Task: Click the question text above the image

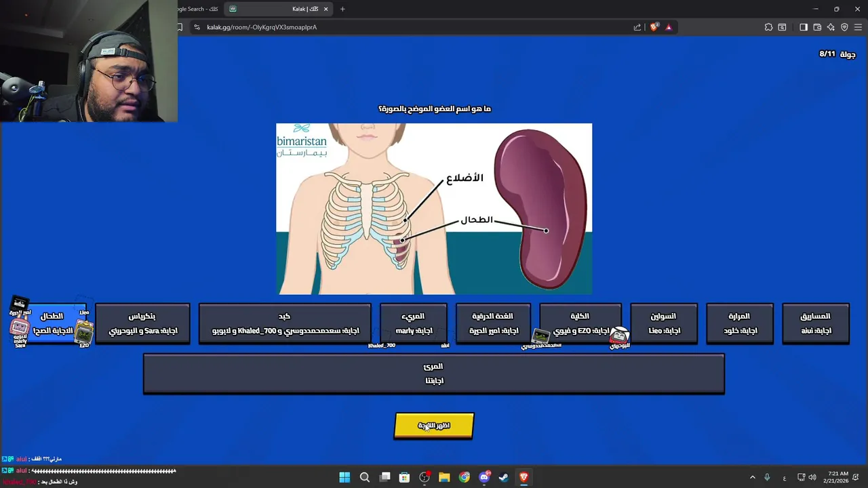Action: pyautogui.click(x=435, y=108)
